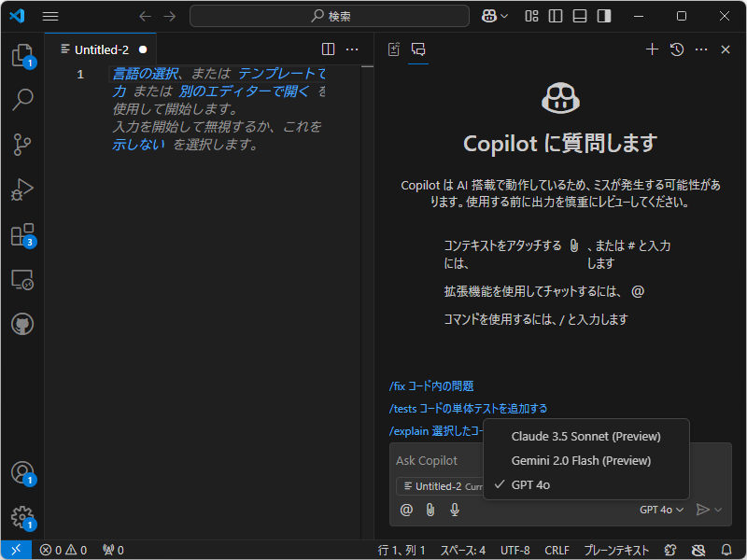Open the Extensions view
This screenshot has width=747, height=560.
click(x=22, y=235)
